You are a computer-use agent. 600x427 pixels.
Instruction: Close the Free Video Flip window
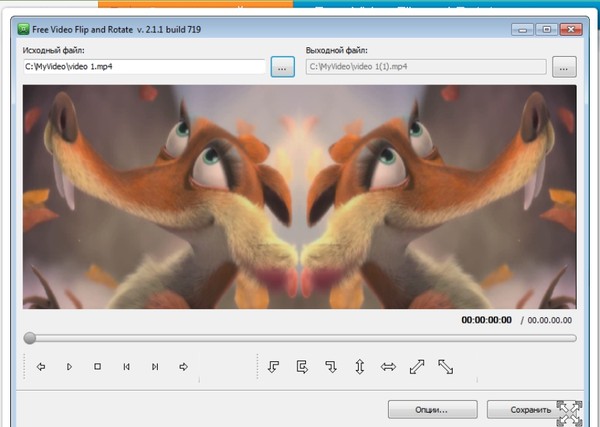[571, 29]
